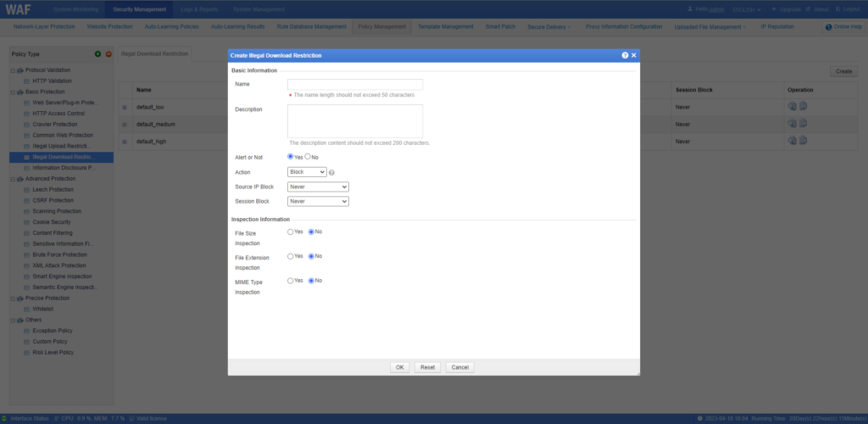Image resolution: width=868 pixels, height=424 pixels.
Task: Go to IP Reputation tab
Action: pos(777,26)
